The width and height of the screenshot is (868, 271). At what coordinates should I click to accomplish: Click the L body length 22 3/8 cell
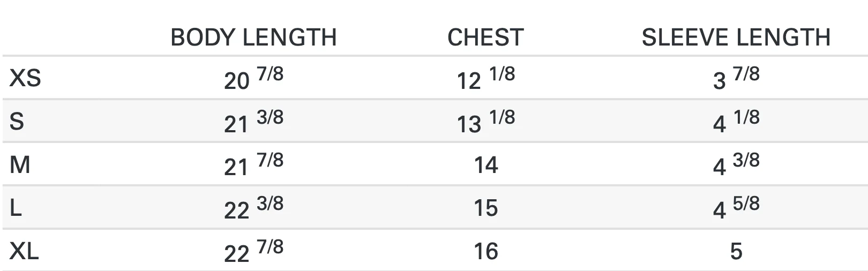coord(253,208)
